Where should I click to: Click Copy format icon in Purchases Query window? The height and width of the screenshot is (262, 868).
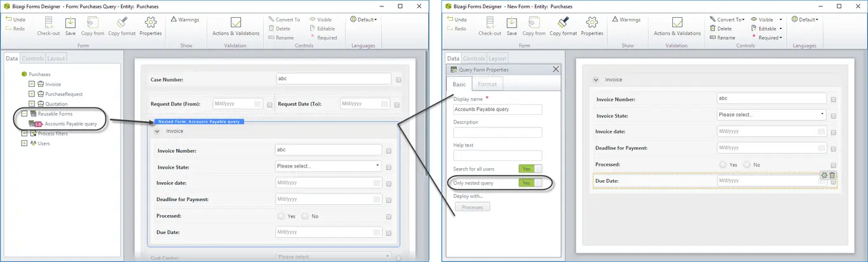[122, 27]
